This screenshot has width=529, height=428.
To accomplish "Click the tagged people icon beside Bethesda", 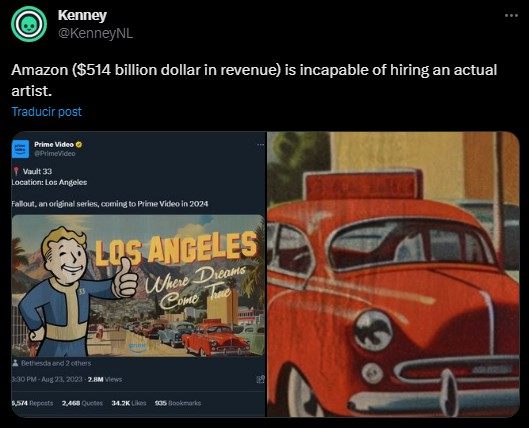I will click(15, 363).
